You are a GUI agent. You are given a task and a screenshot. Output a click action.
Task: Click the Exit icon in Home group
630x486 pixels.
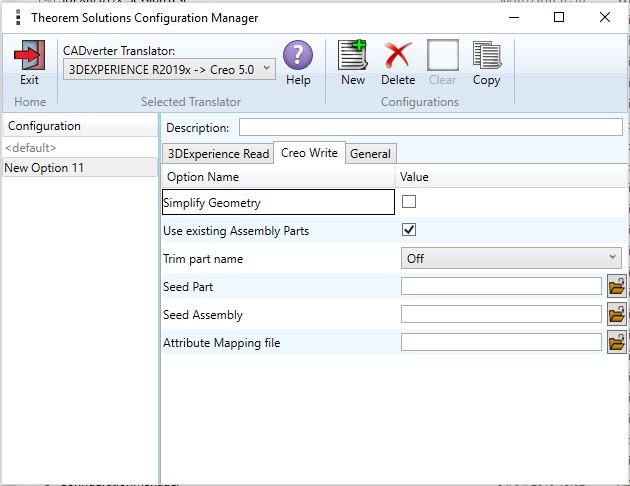tap(29, 55)
